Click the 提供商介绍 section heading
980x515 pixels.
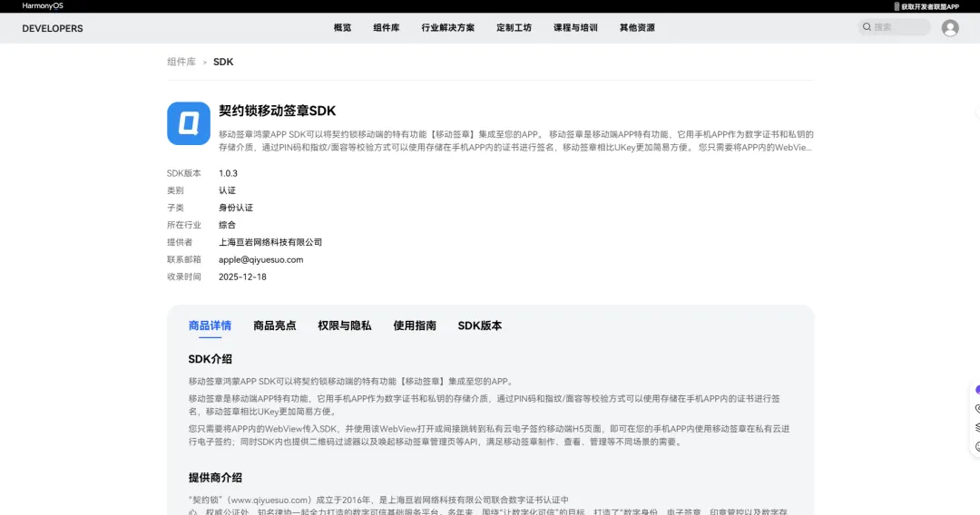pos(215,478)
